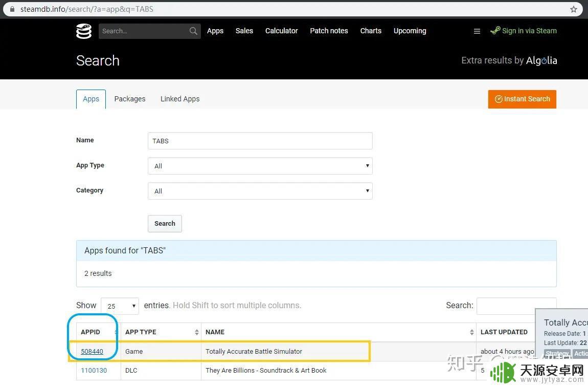Sort table by APPID header

point(91,332)
